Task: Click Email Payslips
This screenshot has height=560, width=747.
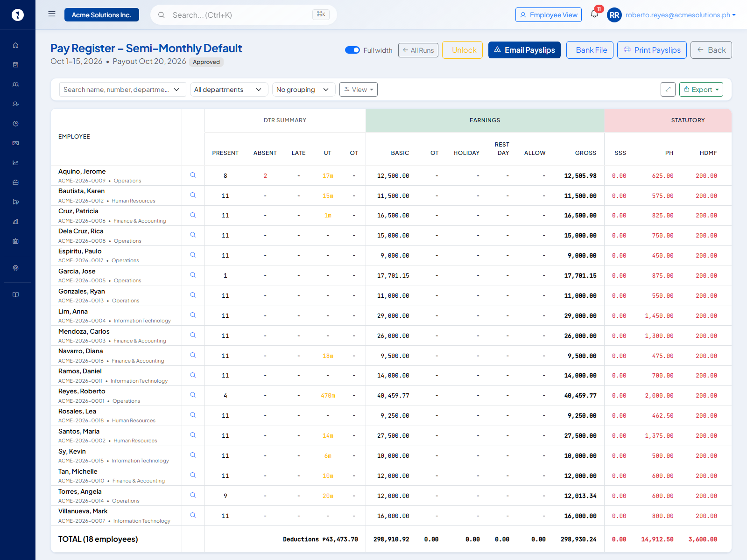Action: coord(524,50)
